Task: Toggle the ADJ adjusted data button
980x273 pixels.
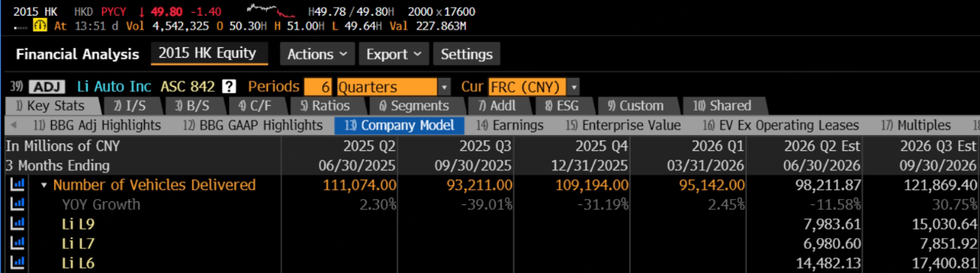Action: click(x=48, y=86)
